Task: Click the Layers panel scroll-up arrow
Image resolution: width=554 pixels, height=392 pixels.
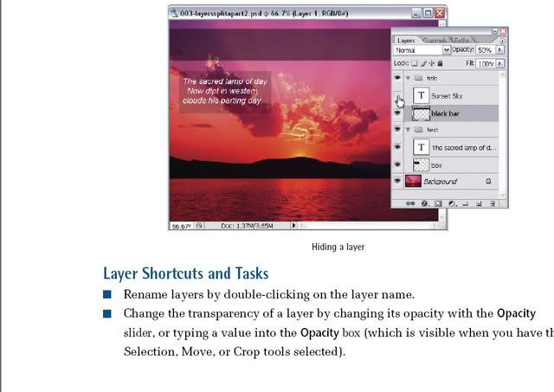Action: [x=502, y=74]
